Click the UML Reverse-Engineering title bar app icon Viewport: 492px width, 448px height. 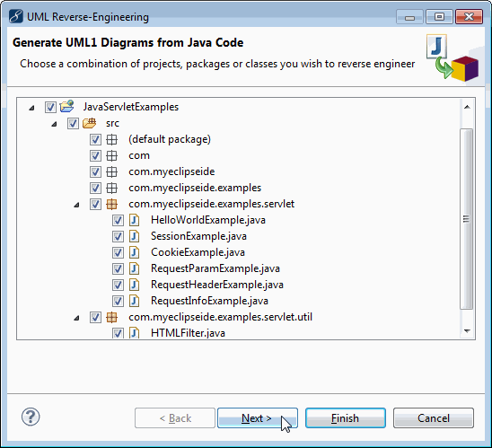pyautogui.click(x=15, y=16)
